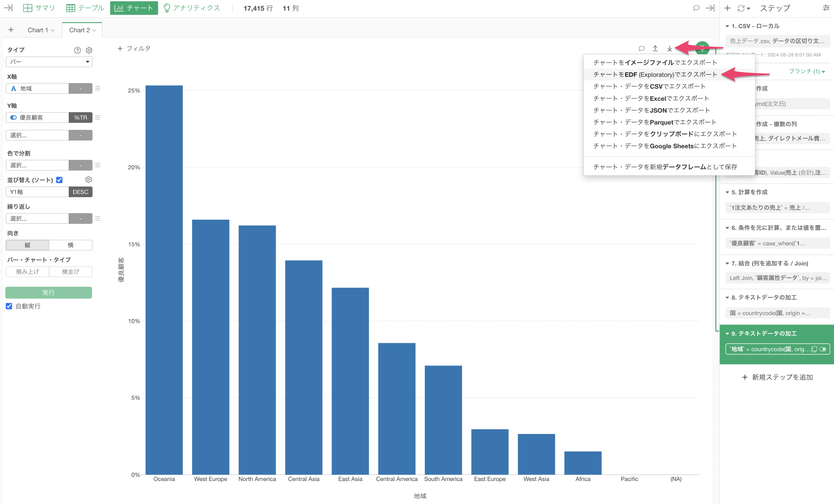Choose export chart data to Google Sheets
The width and height of the screenshot is (834, 504).
click(x=669, y=146)
